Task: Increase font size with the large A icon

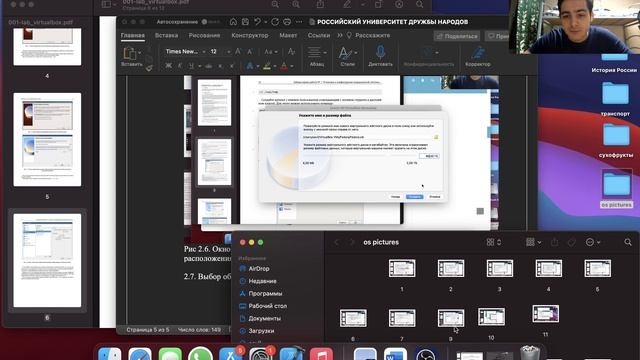Action: click(x=238, y=51)
